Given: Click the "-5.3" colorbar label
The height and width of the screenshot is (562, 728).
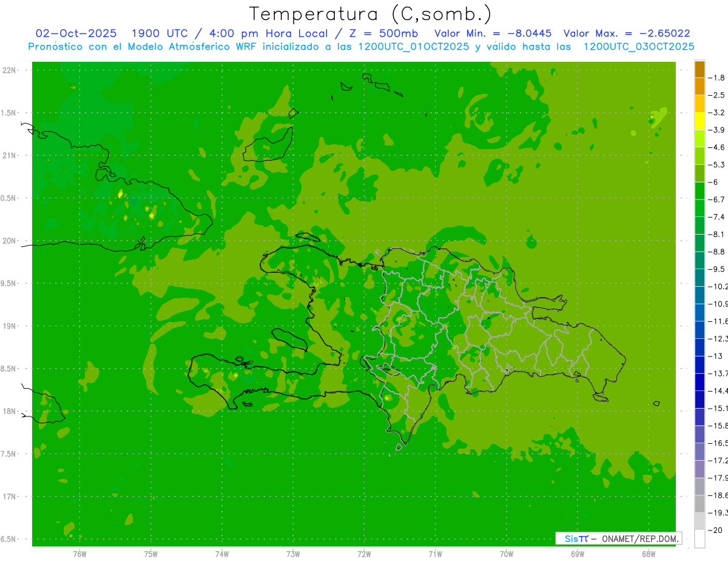Looking at the screenshot, I should (x=716, y=164).
